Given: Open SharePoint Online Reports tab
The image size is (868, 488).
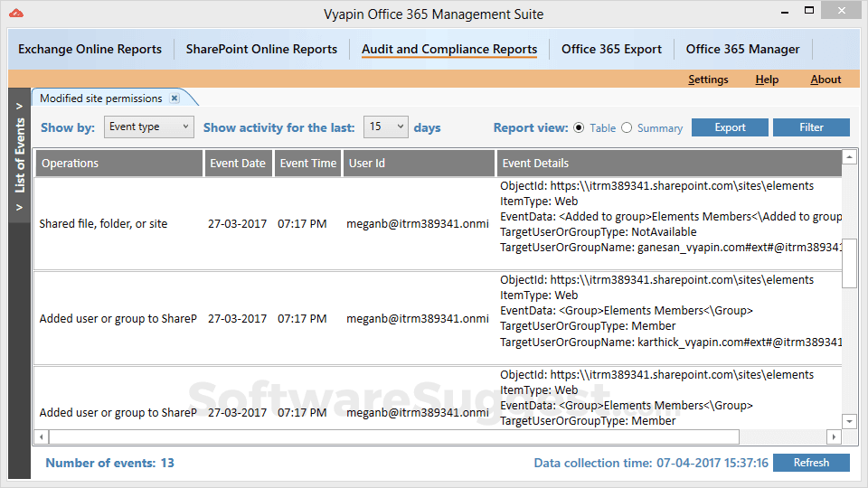Looking at the screenshot, I should pyautogui.click(x=261, y=50).
